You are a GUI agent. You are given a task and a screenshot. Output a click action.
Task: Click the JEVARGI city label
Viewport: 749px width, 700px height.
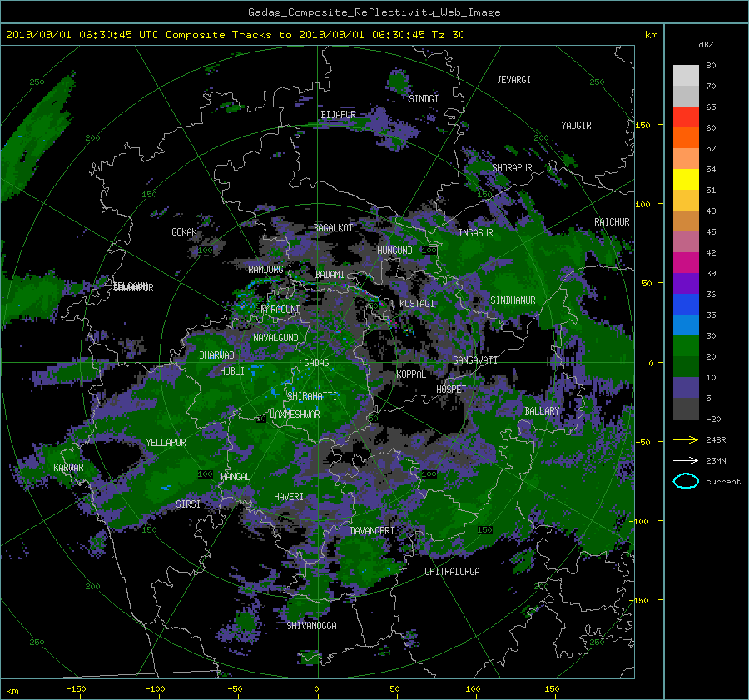pyautogui.click(x=513, y=80)
